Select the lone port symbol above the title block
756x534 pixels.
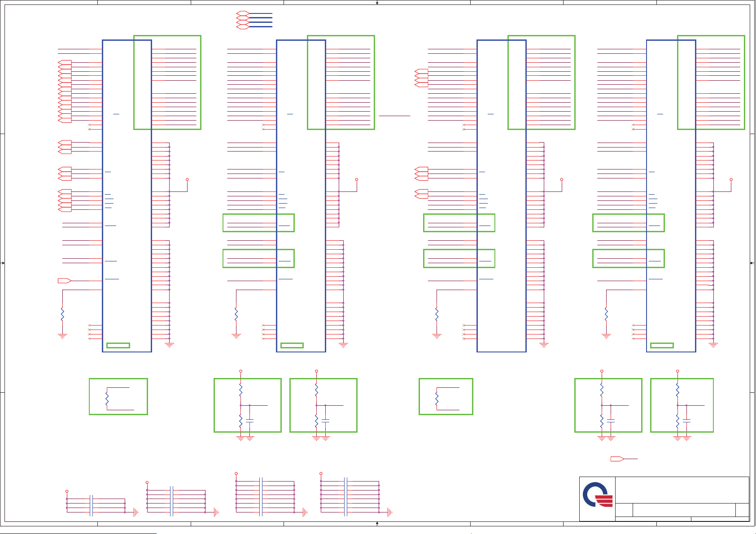tap(617, 459)
